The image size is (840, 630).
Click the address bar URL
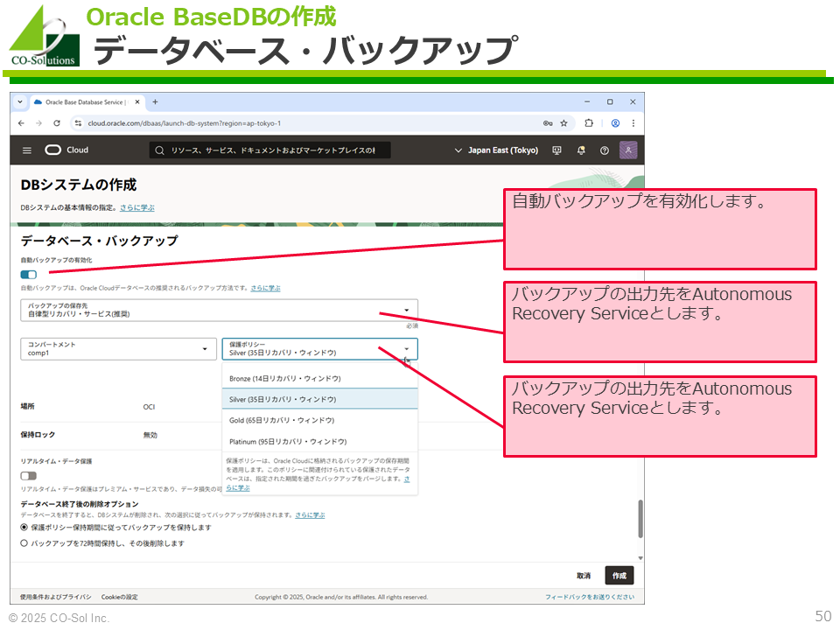coord(185,123)
